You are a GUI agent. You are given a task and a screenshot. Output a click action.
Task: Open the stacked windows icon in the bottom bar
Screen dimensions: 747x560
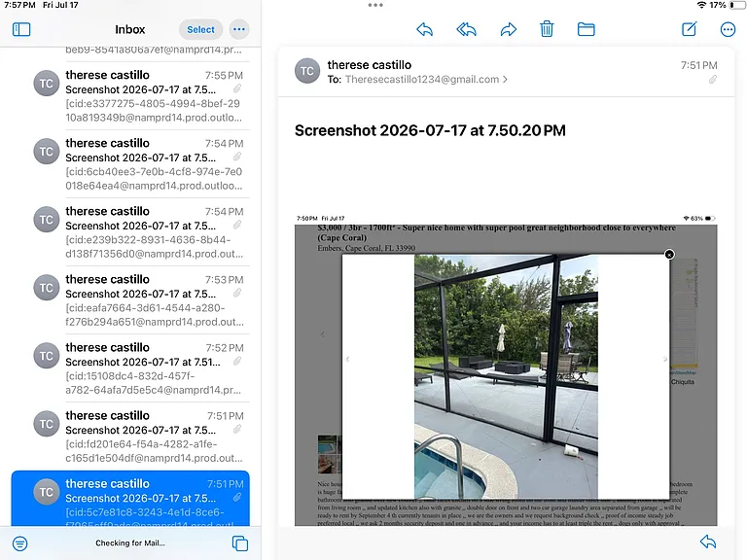pyautogui.click(x=240, y=543)
